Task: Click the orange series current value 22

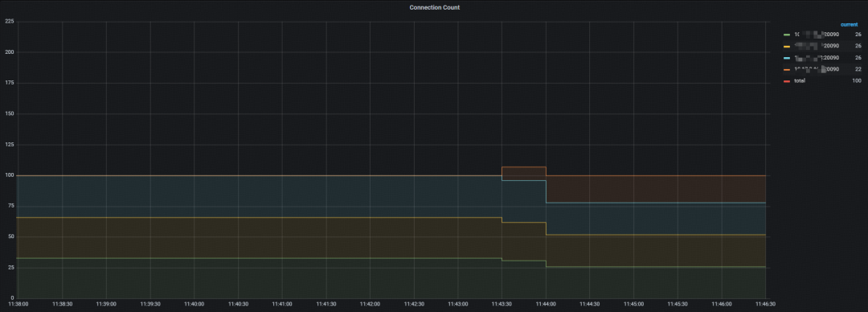Action: coord(858,69)
